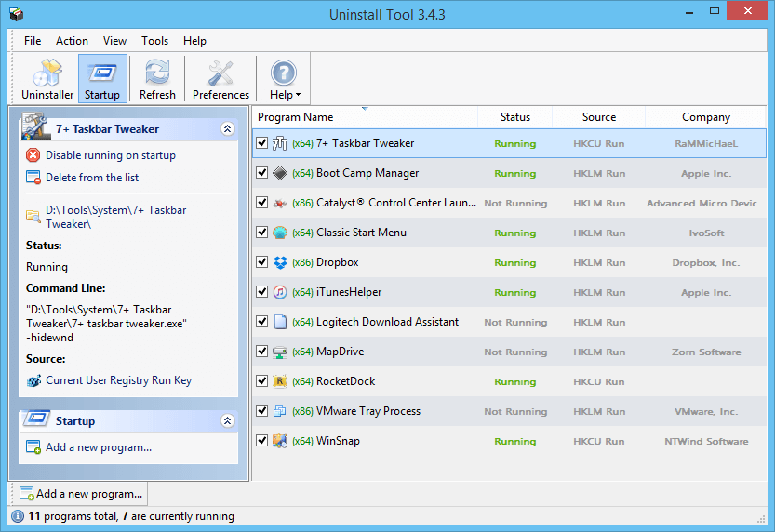775x532 pixels.
Task: Click Current User Registry Run Key link
Action: coord(119,380)
